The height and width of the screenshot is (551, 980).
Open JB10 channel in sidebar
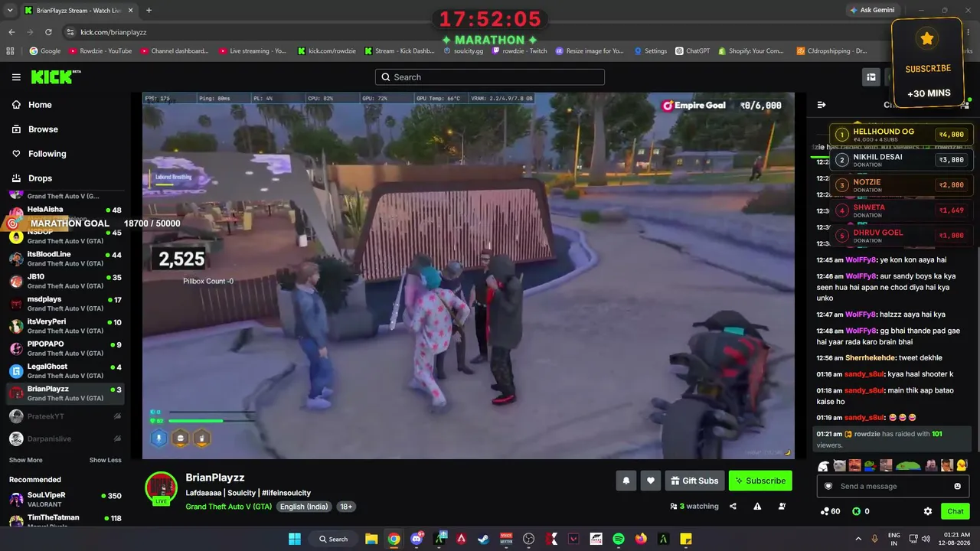[65, 281]
